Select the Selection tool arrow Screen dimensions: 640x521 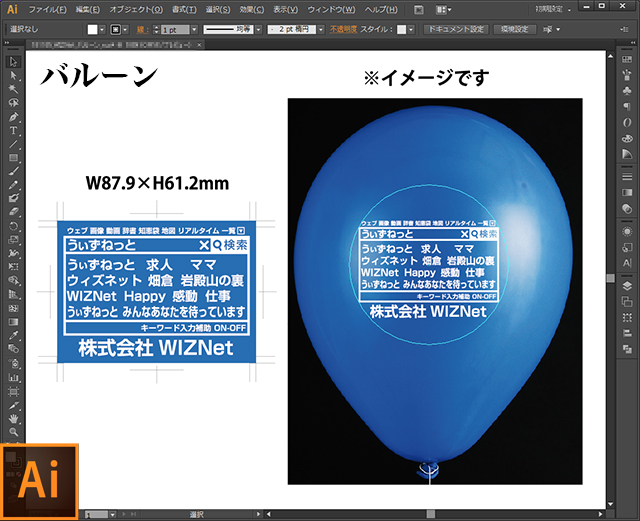[x=13, y=62]
